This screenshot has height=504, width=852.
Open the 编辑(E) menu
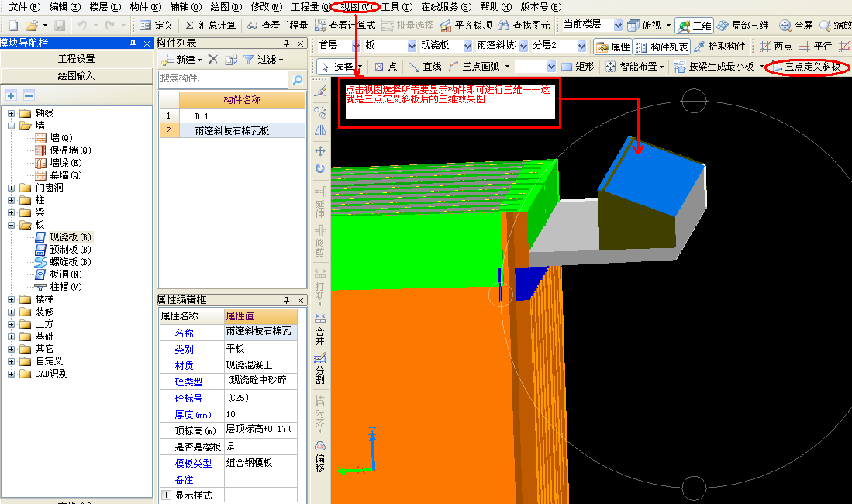click(64, 7)
